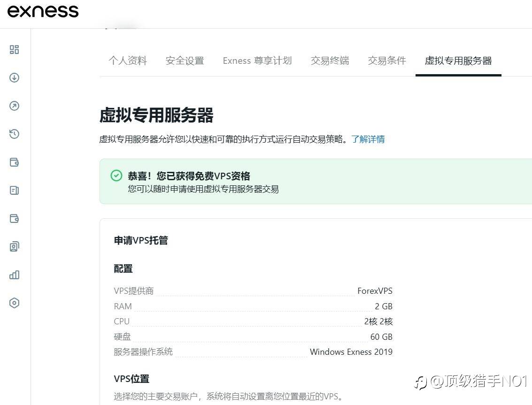Screen dimensions: 532x405
Task: Switch to the 个人资料 tab
Action: 128,61
